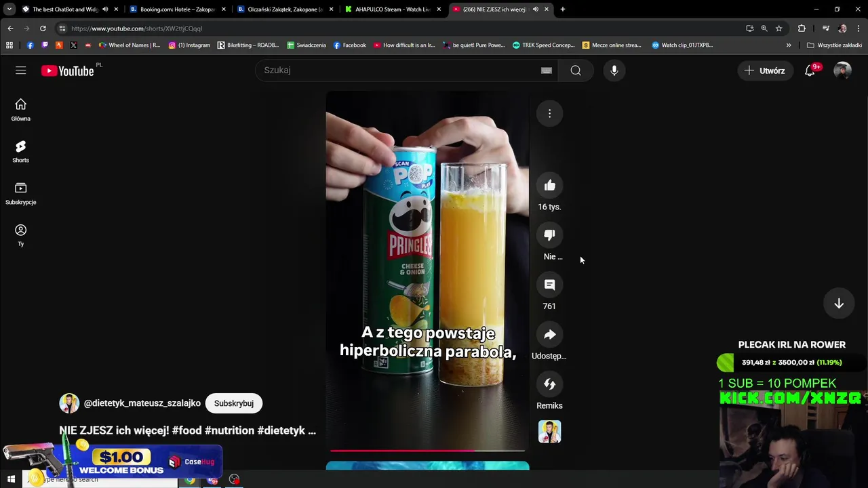Expand the tab search dropdown arrow
This screenshot has height=488, width=868.
pos(9,9)
